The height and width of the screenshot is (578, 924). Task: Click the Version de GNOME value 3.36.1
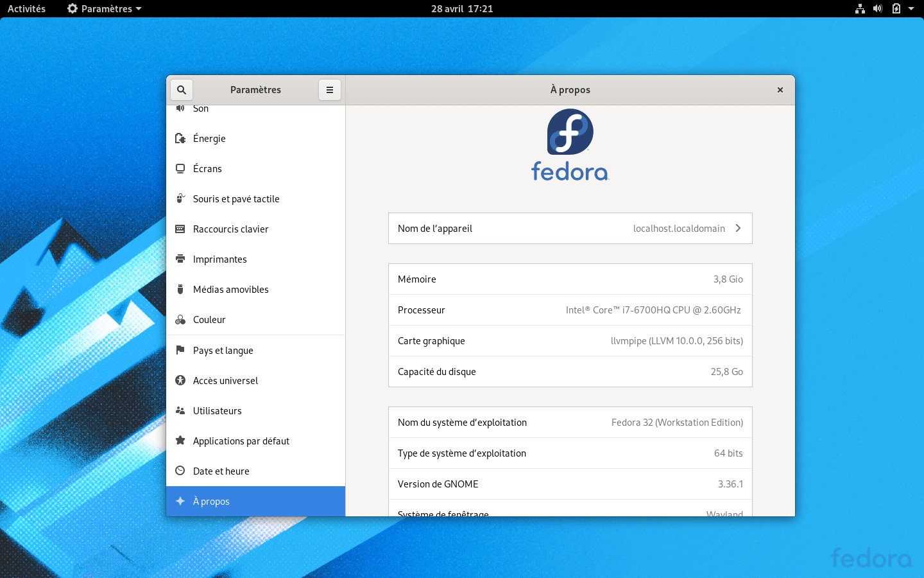pyautogui.click(x=730, y=484)
